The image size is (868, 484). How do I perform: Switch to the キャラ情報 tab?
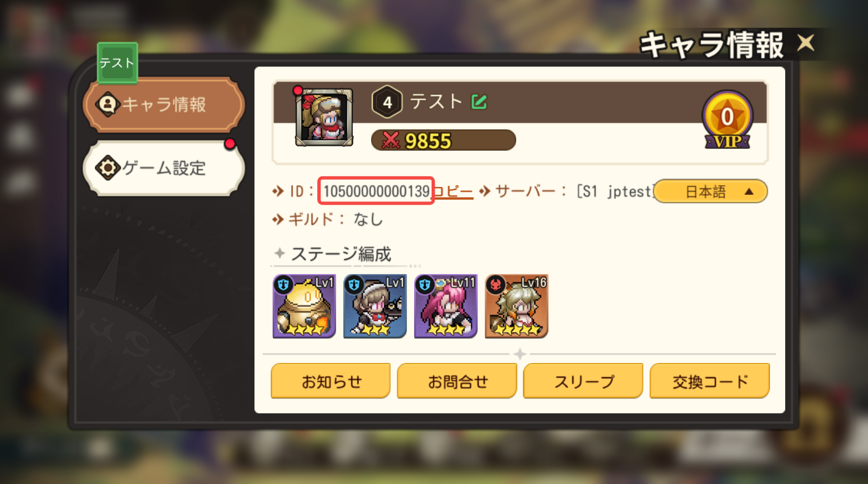164,105
